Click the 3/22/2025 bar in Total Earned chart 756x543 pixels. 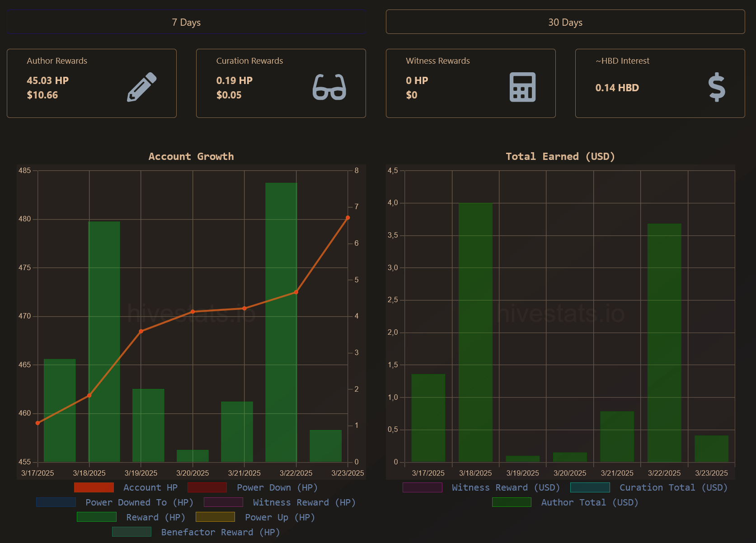tap(664, 342)
